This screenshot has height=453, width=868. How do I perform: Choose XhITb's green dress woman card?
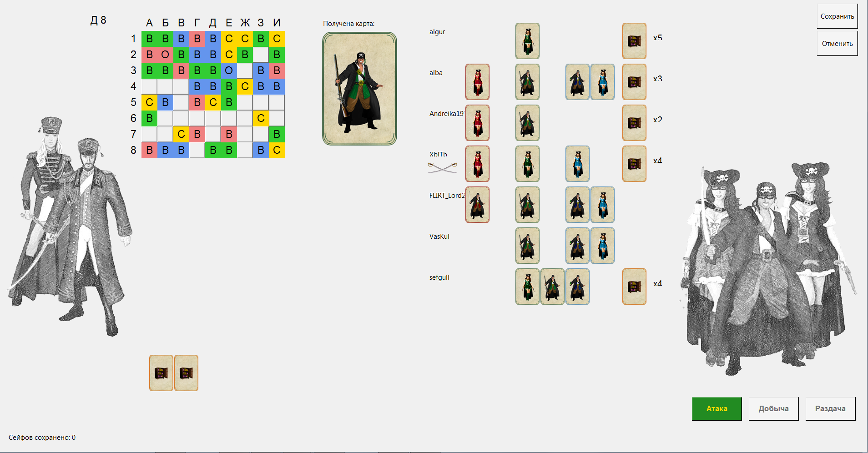527,164
